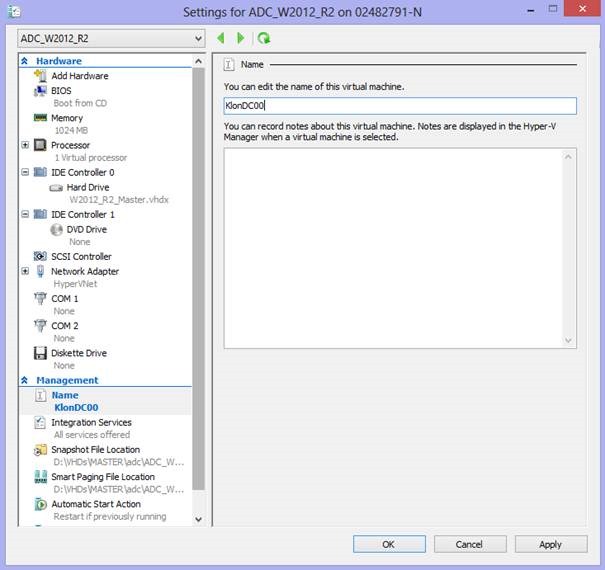This screenshot has height=570, width=605.
Task: Click the OK button
Action: (389, 544)
